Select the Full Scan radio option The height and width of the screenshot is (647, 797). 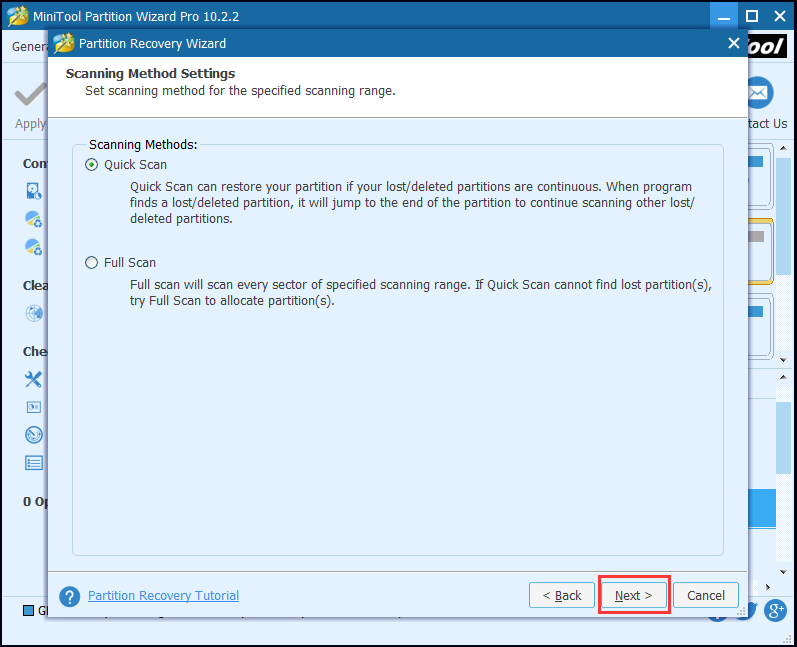tap(91, 263)
